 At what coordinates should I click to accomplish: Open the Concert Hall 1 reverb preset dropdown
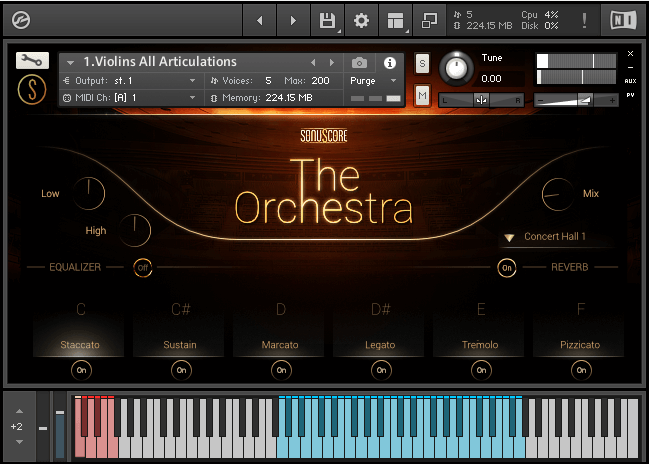click(555, 237)
